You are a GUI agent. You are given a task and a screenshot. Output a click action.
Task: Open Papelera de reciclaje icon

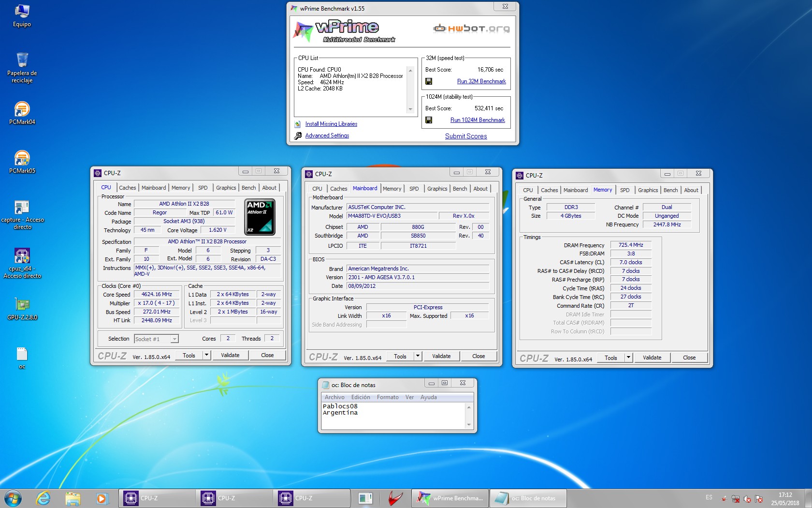click(x=22, y=68)
